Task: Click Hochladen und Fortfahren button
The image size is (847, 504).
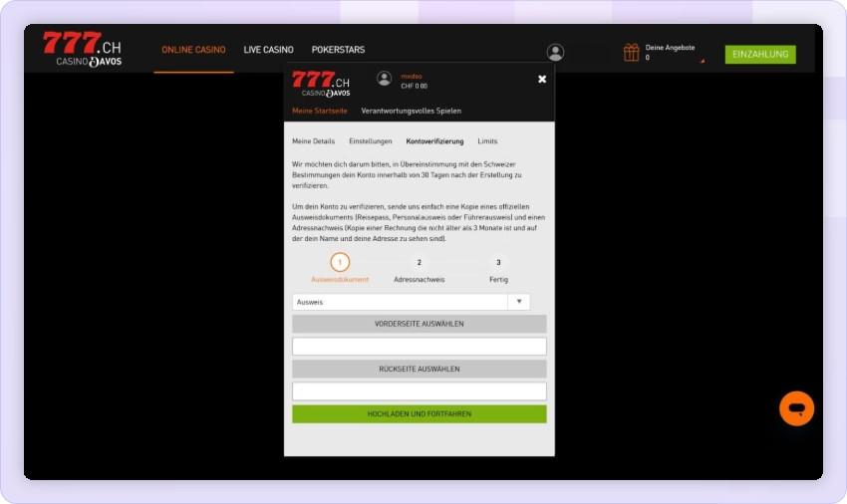Action: pos(420,413)
